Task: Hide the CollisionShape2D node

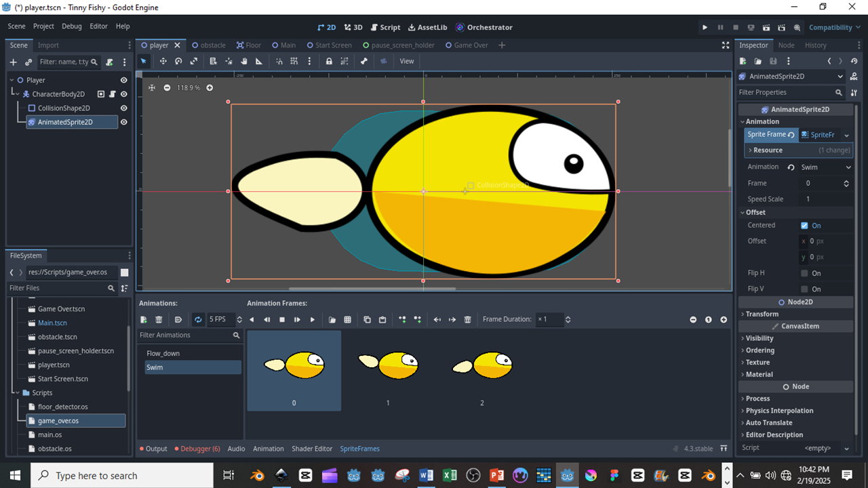Action: tap(123, 108)
